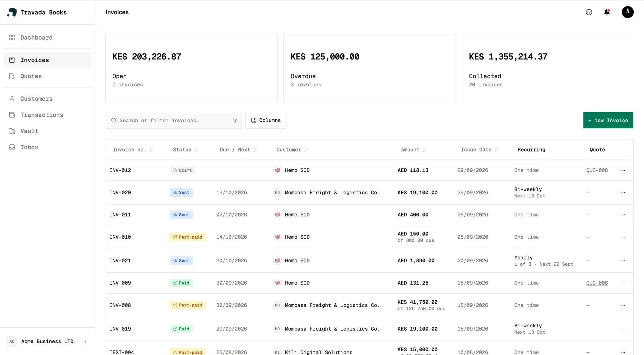Image resolution: width=644 pixels, height=355 pixels.
Task: Click the filter funnel icon in search box
Action: point(235,120)
